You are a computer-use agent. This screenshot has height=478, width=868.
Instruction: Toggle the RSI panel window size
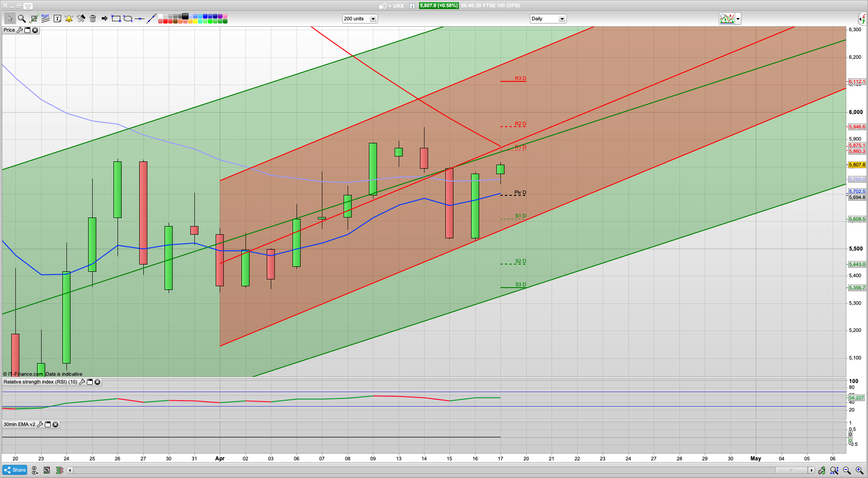click(x=90, y=382)
